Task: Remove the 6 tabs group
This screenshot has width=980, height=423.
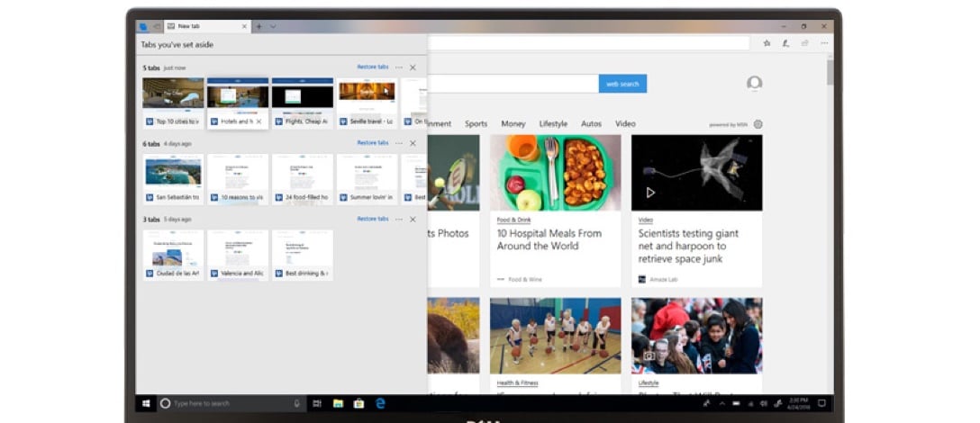Action: 413,144
